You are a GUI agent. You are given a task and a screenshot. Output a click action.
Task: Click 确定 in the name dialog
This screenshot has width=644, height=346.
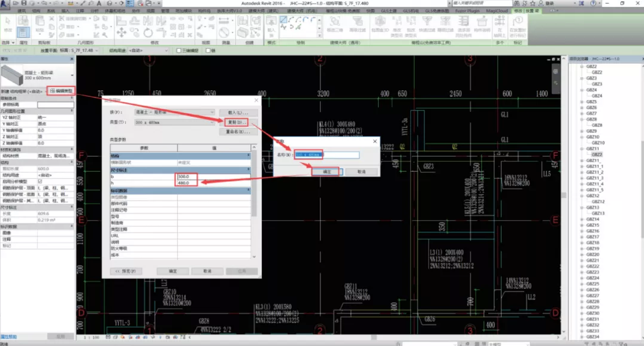click(x=326, y=172)
